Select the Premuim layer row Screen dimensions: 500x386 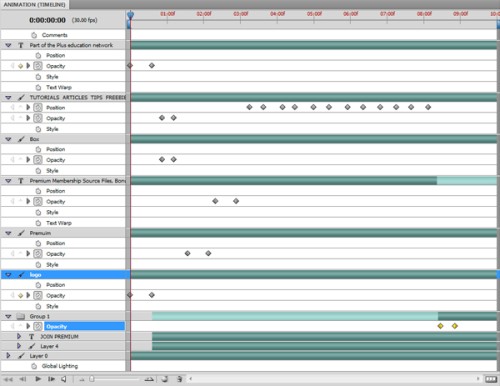pyautogui.click(x=63, y=233)
